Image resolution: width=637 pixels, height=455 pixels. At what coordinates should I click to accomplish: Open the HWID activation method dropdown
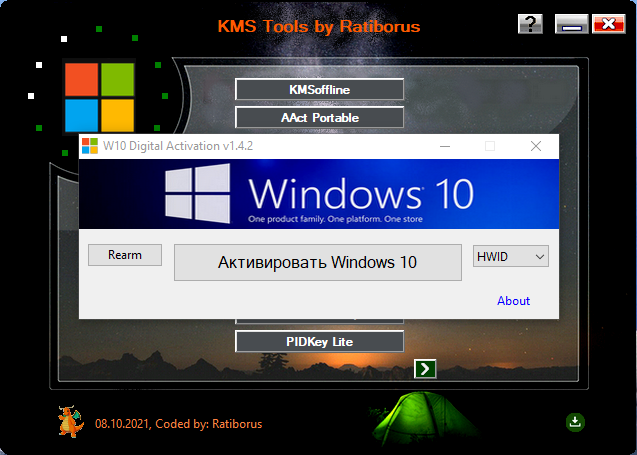[x=511, y=257]
